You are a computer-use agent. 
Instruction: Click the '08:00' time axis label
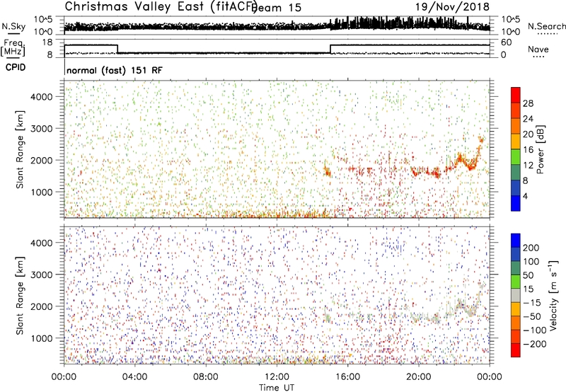point(206,377)
